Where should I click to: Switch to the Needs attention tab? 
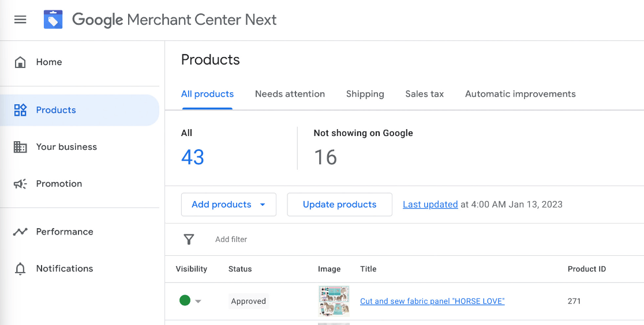point(290,94)
